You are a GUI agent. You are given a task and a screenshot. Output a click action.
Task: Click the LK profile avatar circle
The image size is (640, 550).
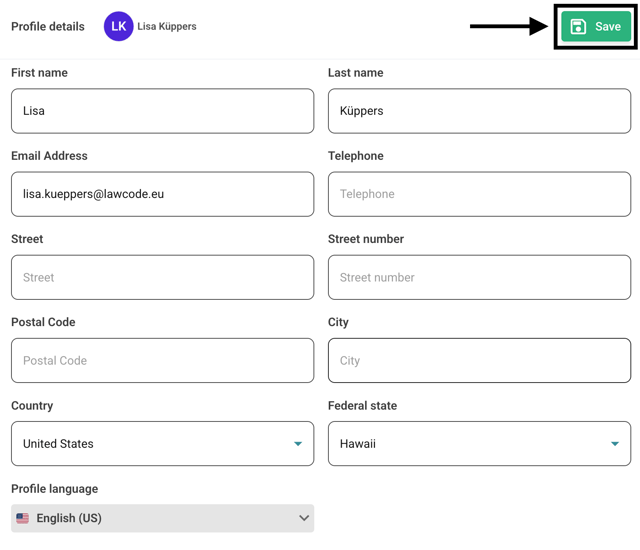(118, 27)
